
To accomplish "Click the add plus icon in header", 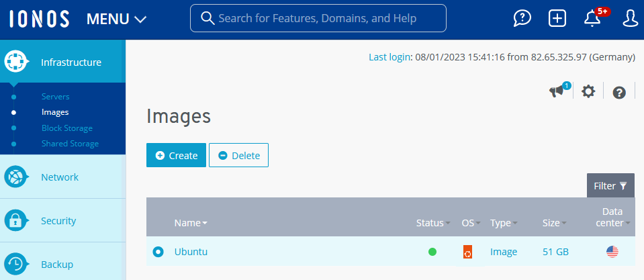I will click(557, 18).
